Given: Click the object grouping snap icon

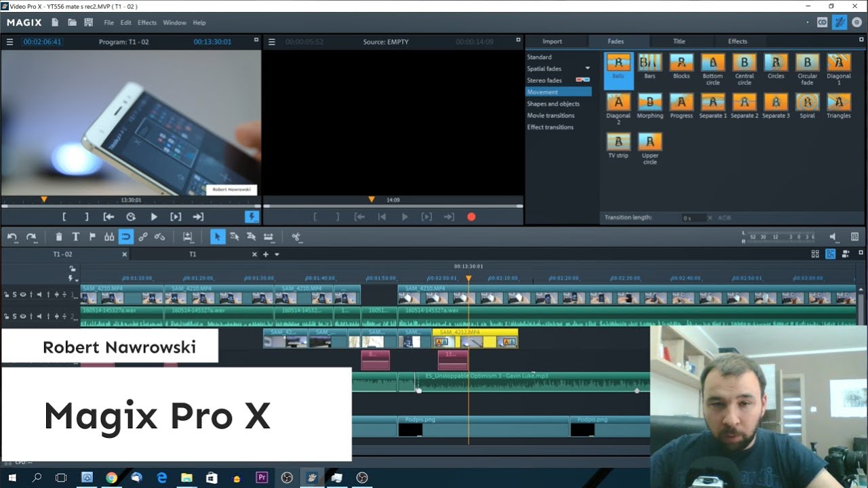Looking at the screenshot, I should (x=109, y=237).
